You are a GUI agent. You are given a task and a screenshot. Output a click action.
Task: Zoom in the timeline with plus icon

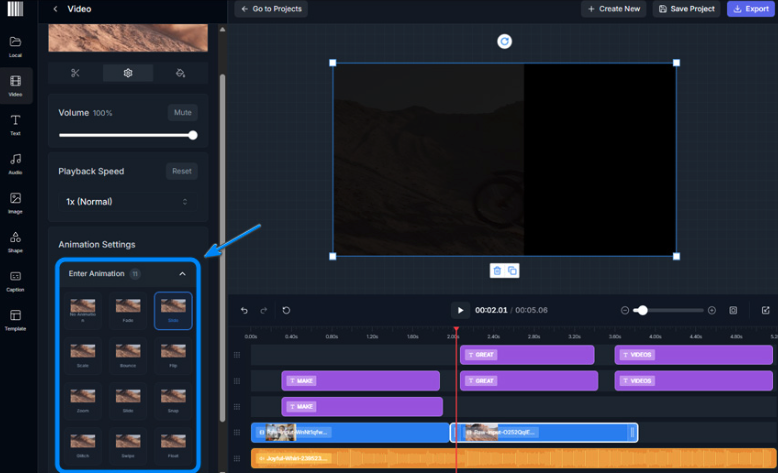pyautogui.click(x=712, y=310)
